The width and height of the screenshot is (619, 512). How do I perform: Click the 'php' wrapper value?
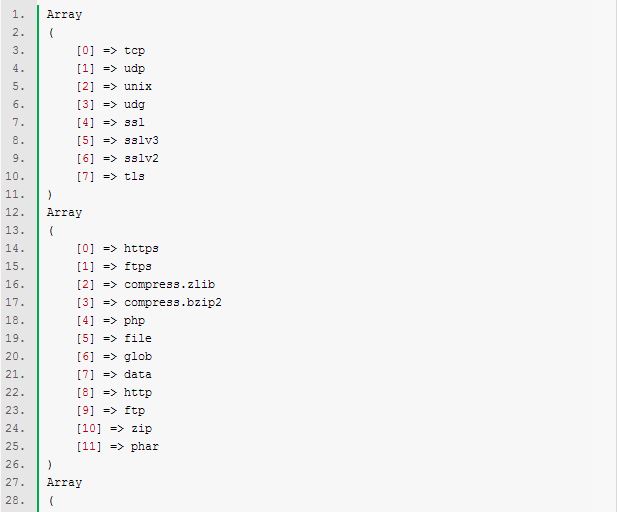click(134, 320)
